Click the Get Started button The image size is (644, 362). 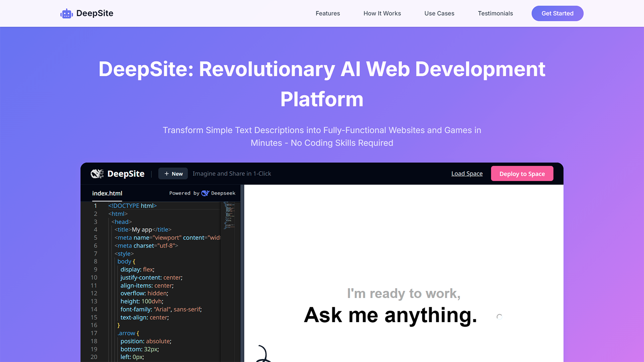pyautogui.click(x=557, y=13)
